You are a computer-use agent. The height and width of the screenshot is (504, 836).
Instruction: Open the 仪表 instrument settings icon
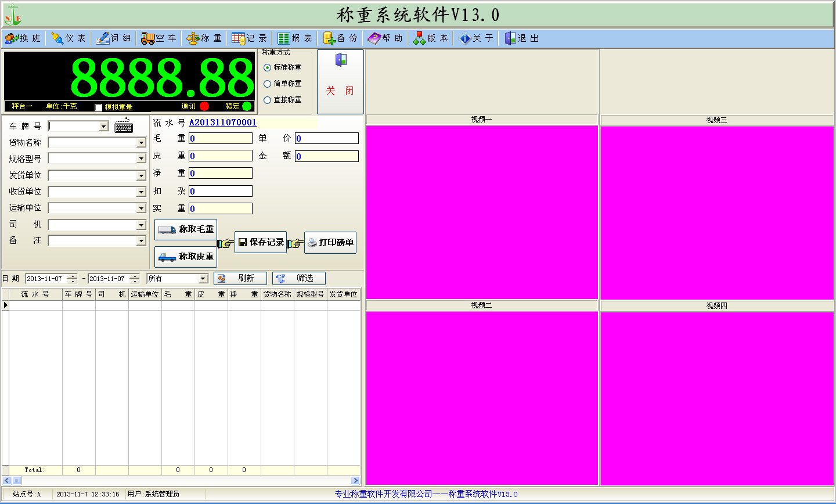57,38
